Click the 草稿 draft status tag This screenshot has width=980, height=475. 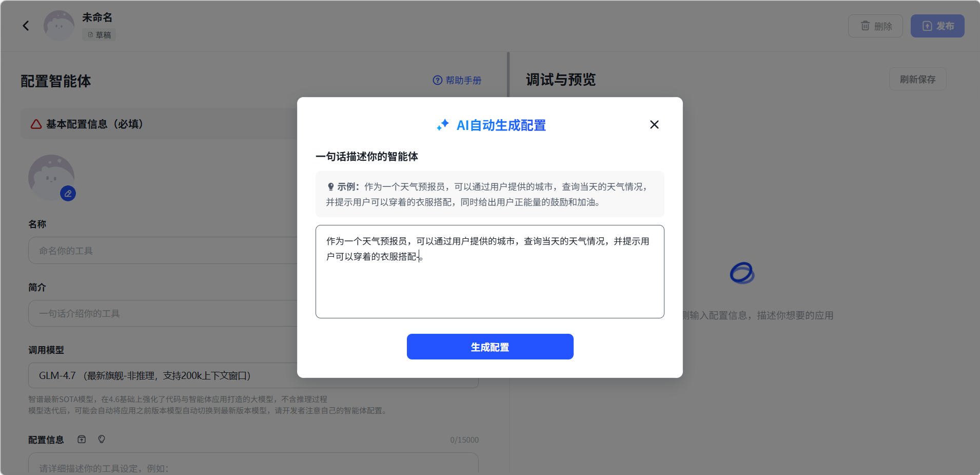click(x=99, y=35)
